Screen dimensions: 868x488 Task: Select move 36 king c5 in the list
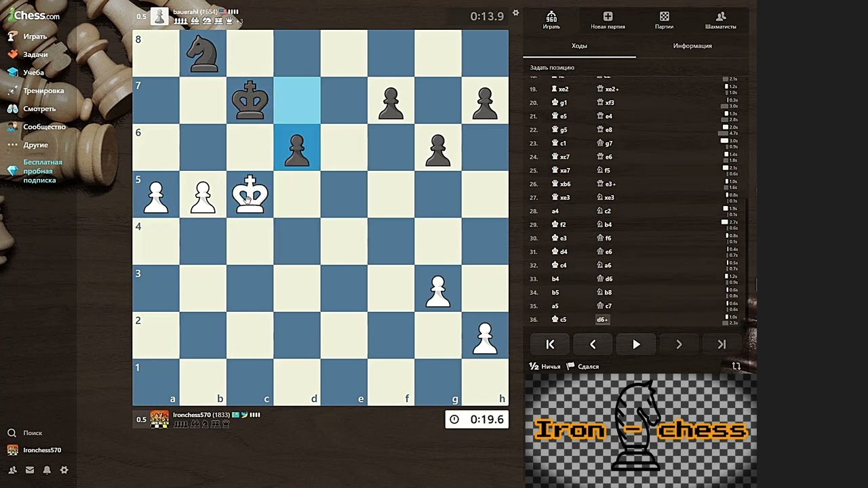559,319
